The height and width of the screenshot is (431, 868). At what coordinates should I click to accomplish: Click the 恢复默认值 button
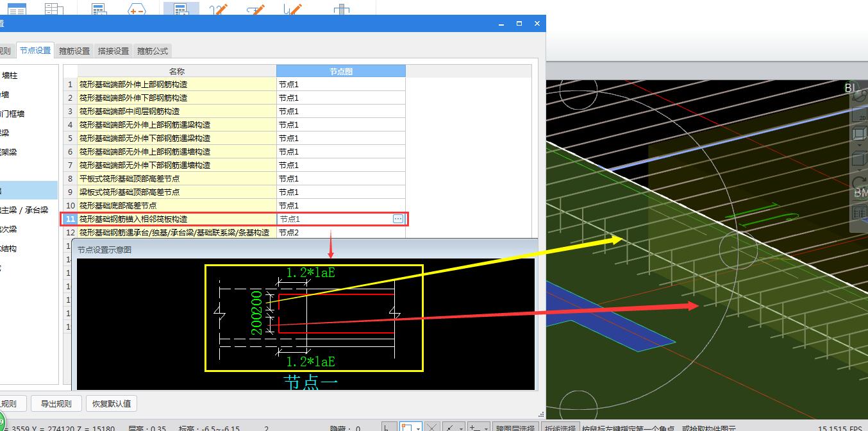[x=112, y=403]
